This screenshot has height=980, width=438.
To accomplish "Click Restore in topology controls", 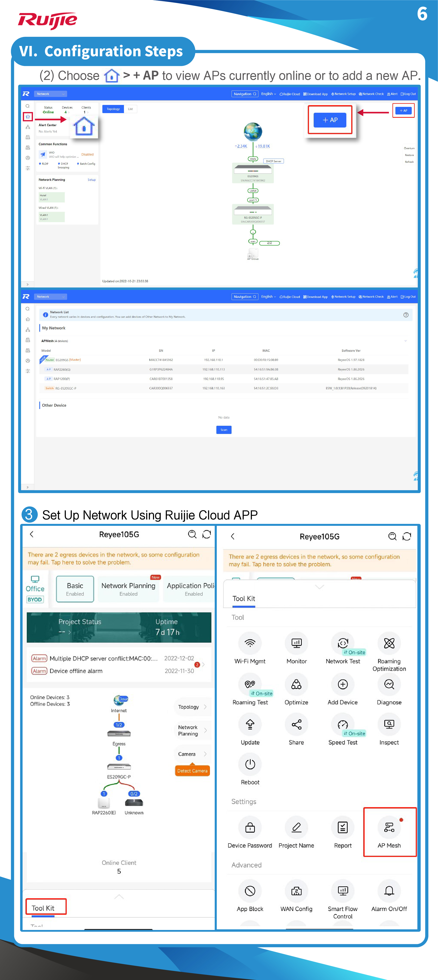I will coord(409,155).
